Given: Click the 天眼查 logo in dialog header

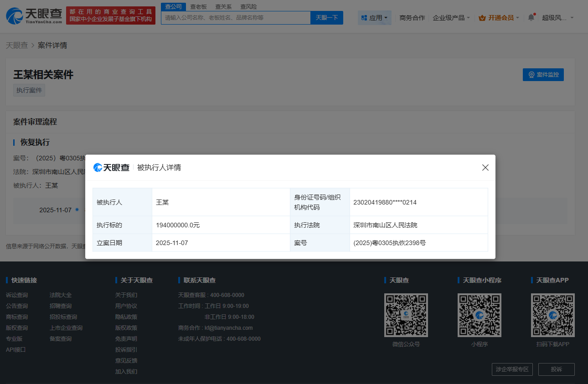Looking at the screenshot, I should pyautogui.click(x=112, y=168).
